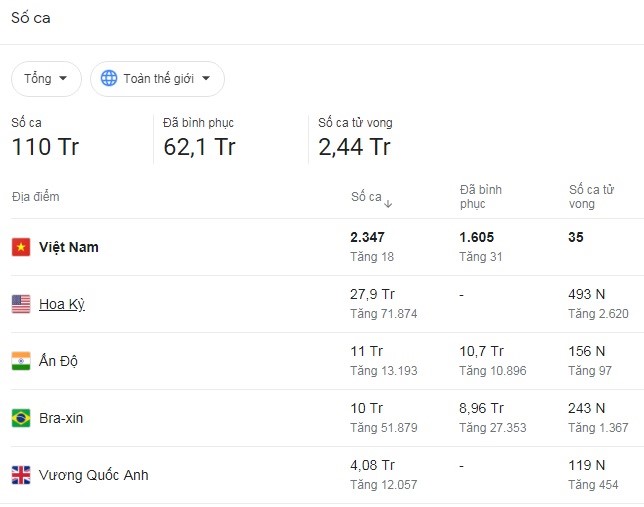This screenshot has height=507, width=644.
Task: Sort by the Số ca tử vong column
Action: pos(591,197)
